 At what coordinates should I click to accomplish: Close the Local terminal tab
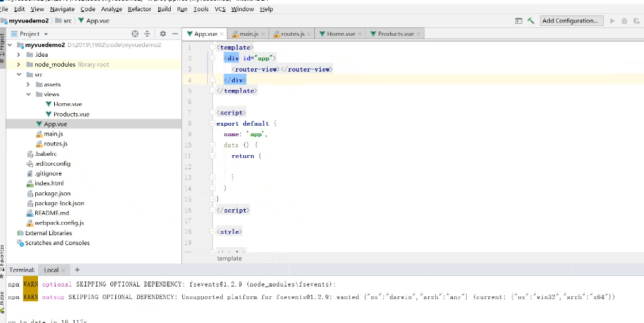point(63,270)
